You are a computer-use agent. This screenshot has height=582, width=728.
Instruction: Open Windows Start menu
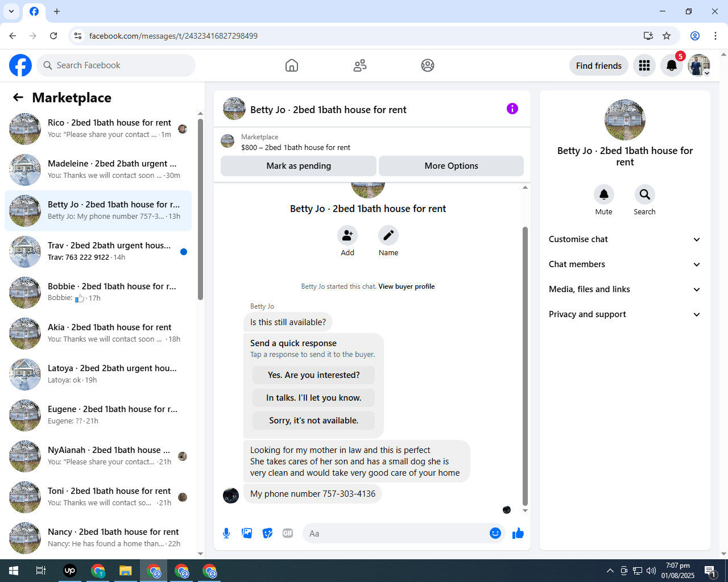[14, 571]
